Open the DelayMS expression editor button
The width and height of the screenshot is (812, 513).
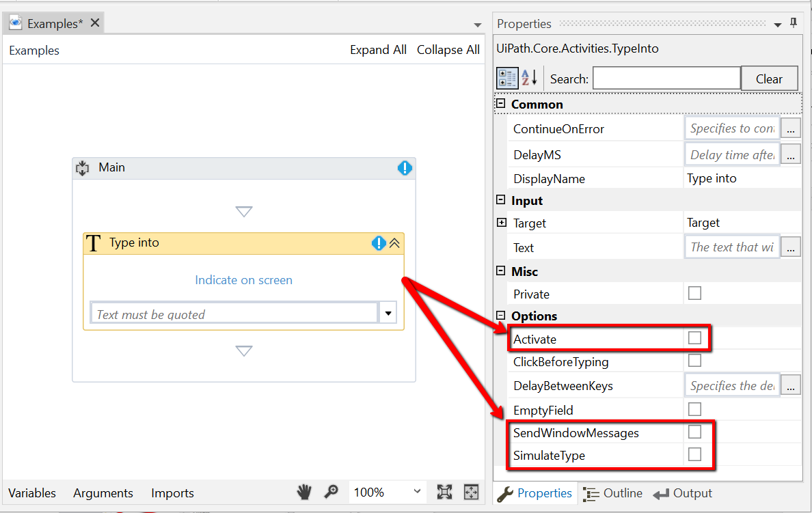click(791, 154)
